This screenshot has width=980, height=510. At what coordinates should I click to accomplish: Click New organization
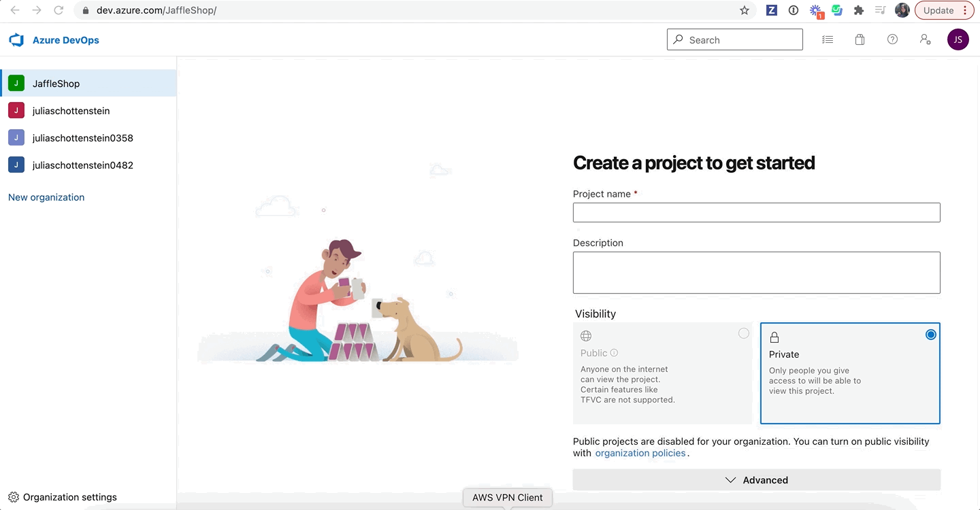pyautogui.click(x=46, y=197)
